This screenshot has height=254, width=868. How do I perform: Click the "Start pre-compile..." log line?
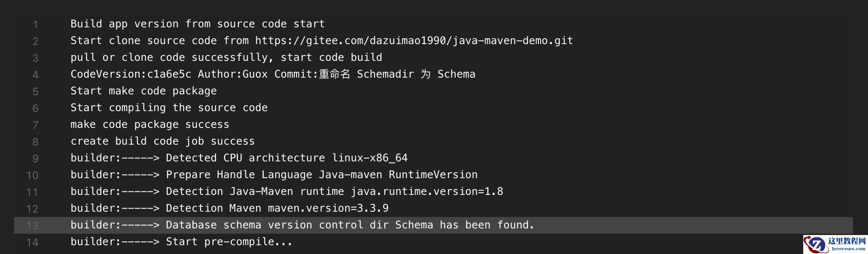[x=181, y=242]
